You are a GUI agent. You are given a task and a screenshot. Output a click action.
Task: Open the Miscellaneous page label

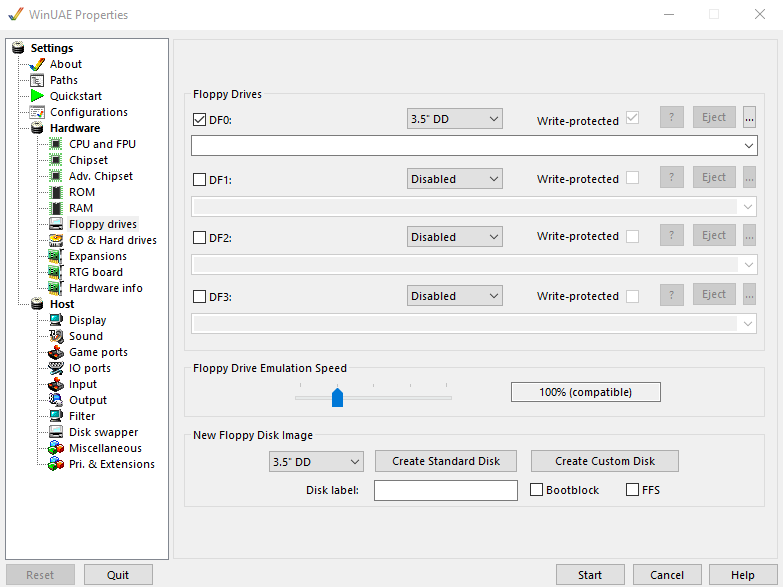105,448
